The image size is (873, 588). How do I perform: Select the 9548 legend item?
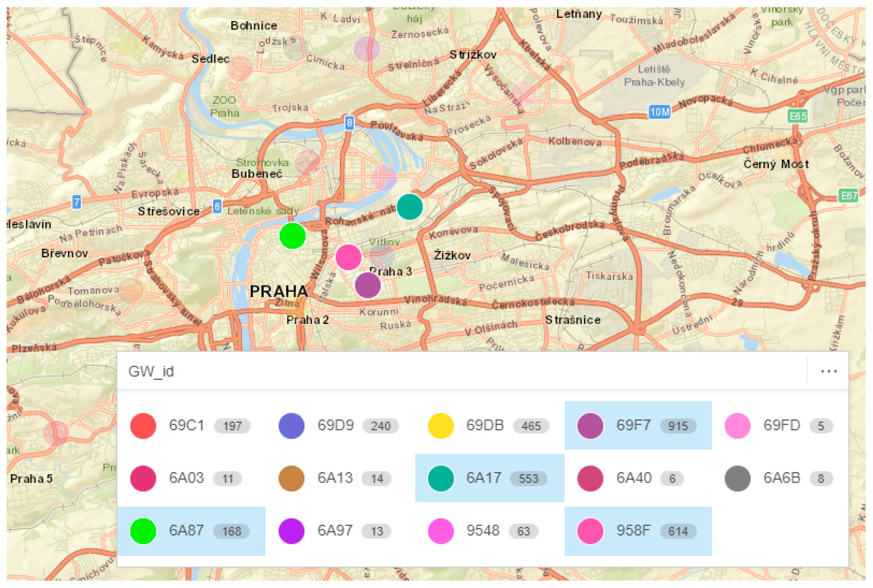tap(482, 531)
